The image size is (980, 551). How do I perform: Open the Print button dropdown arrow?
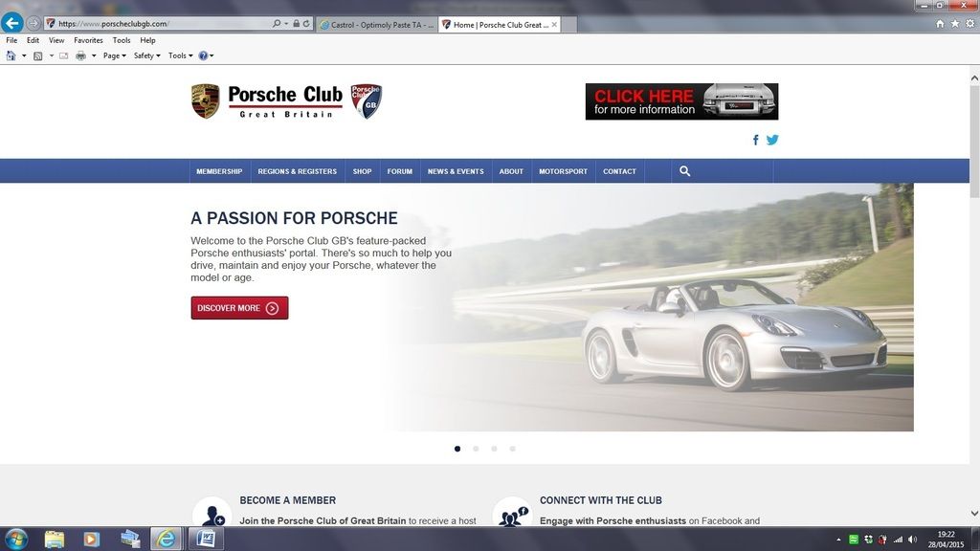(x=94, y=55)
